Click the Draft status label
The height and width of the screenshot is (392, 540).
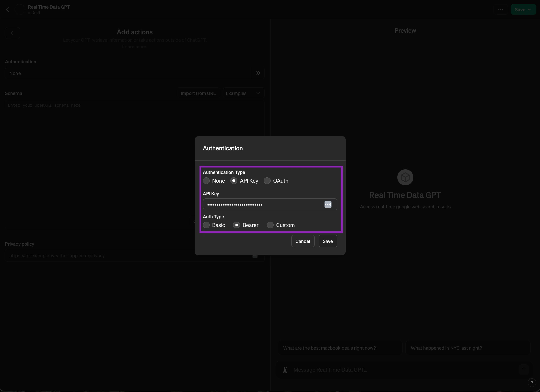point(36,13)
